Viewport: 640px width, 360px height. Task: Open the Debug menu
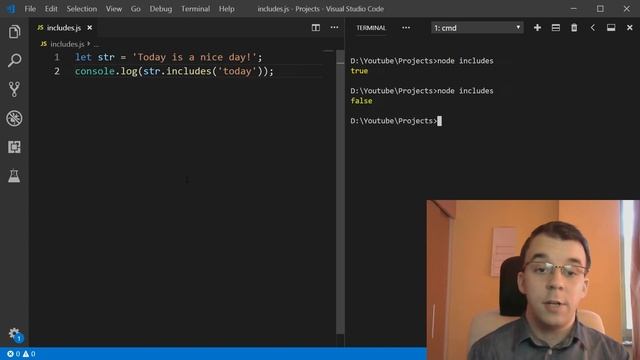tap(161, 9)
